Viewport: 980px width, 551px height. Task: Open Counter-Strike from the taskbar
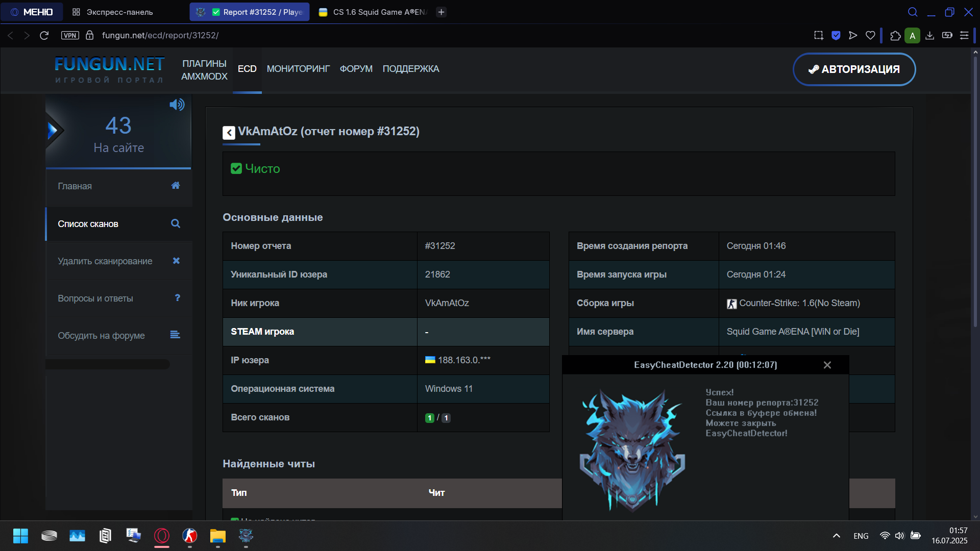pos(190,536)
